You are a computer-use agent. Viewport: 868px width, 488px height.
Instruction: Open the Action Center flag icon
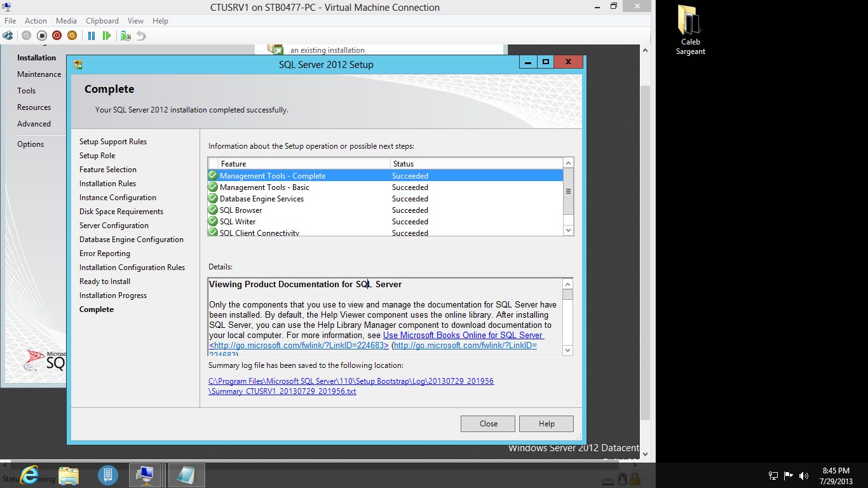[x=789, y=475]
